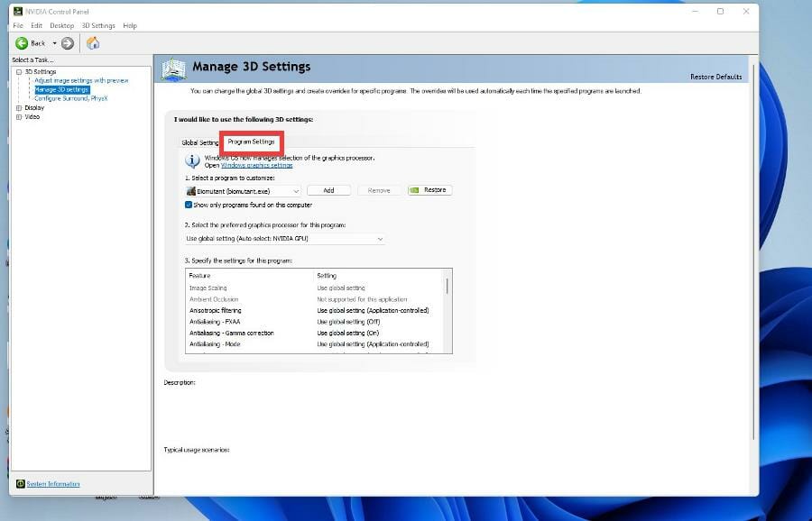Viewport: 812px width, 521px height.
Task: Open the Edit menu
Action: (36, 25)
